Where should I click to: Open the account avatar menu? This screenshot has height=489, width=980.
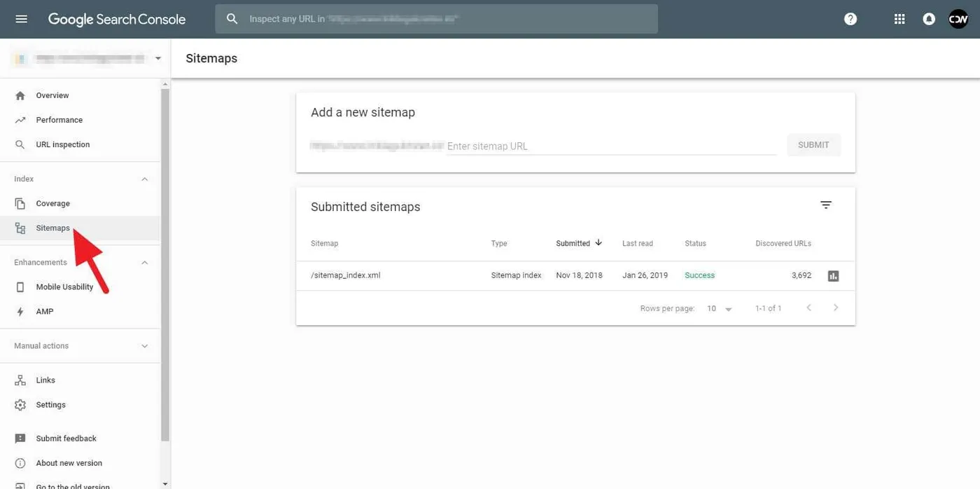[958, 19]
